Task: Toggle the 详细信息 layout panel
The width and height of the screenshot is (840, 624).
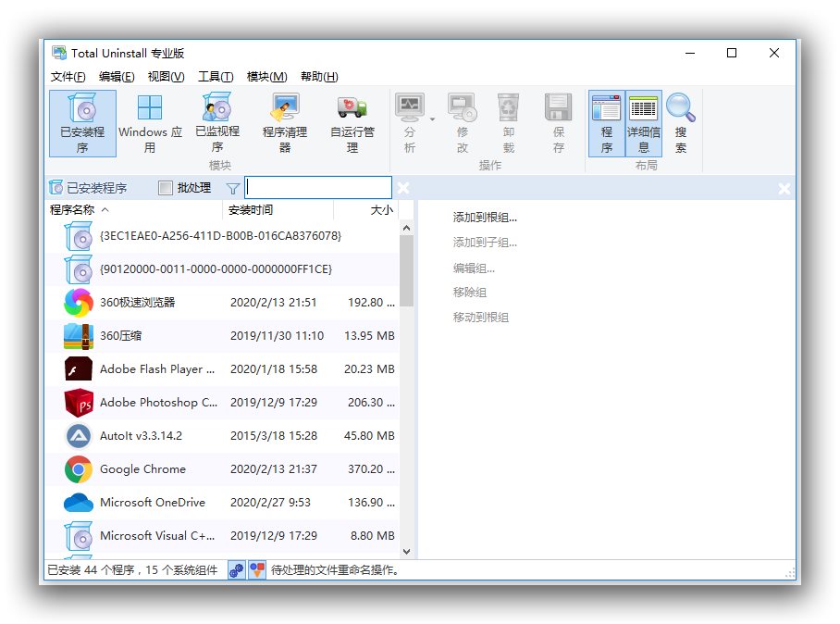Action: coord(643,123)
